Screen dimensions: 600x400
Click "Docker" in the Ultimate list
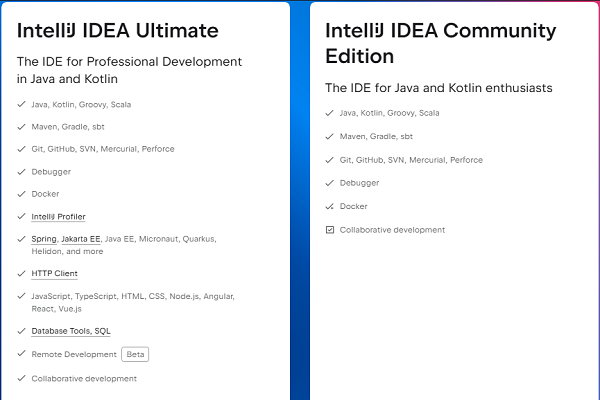[45, 194]
